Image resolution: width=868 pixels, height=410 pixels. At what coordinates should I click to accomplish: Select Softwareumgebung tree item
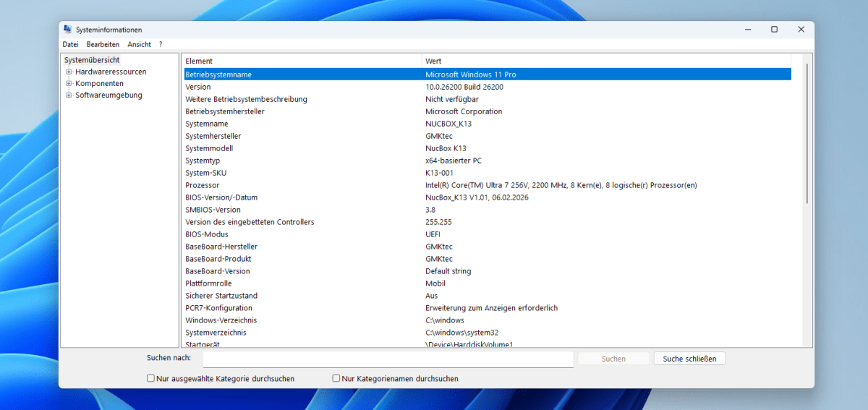(109, 95)
